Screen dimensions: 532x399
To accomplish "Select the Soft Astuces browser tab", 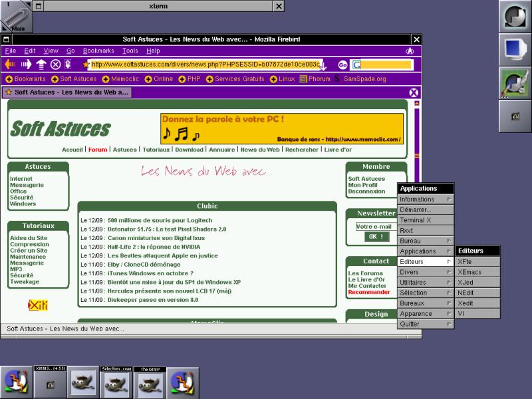I will (67, 92).
